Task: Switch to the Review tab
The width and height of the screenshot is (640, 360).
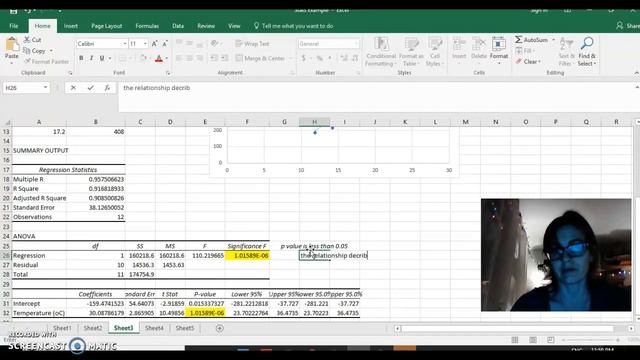Action: coord(206,26)
